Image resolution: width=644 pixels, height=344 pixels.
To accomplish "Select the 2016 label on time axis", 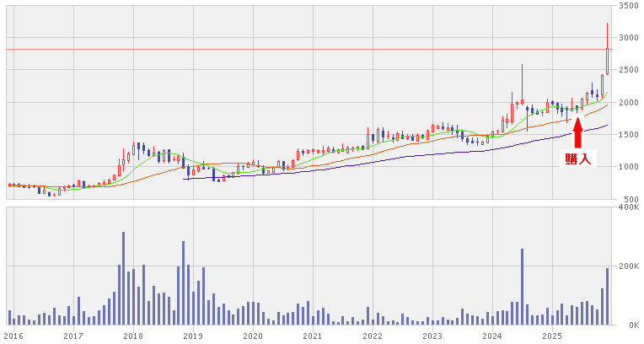I will pos(13,336).
